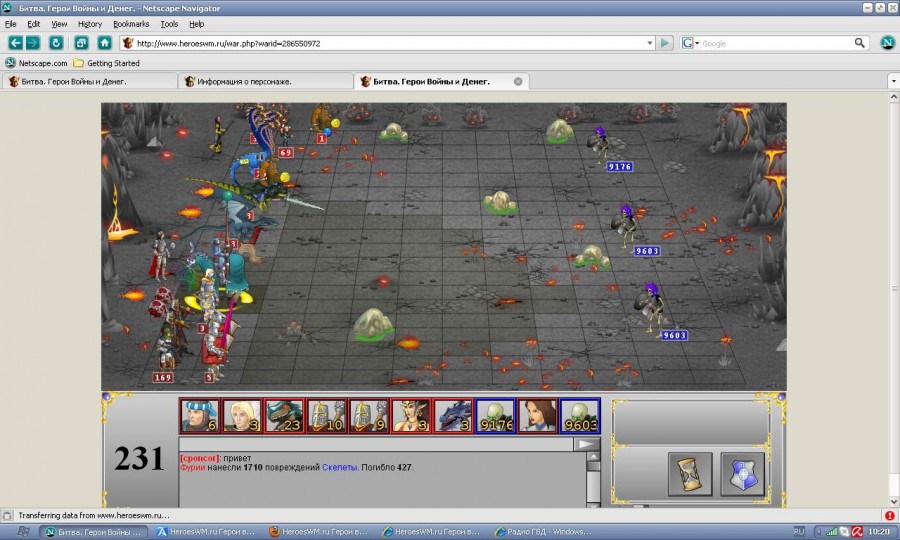Select the blond hero portrait in turn queue
900x540 pixels.
(242, 415)
